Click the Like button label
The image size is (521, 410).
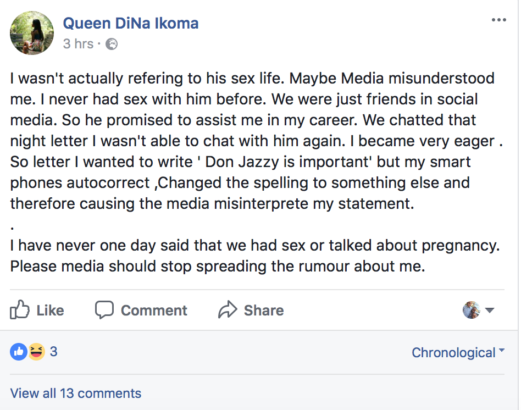[x=50, y=310]
